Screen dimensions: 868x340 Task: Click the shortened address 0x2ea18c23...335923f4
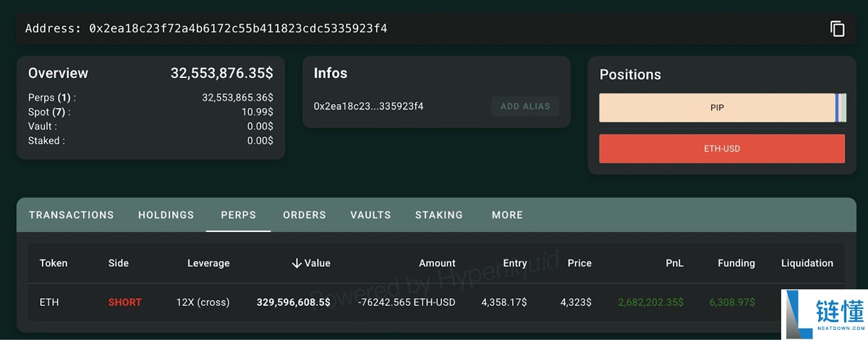368,106
